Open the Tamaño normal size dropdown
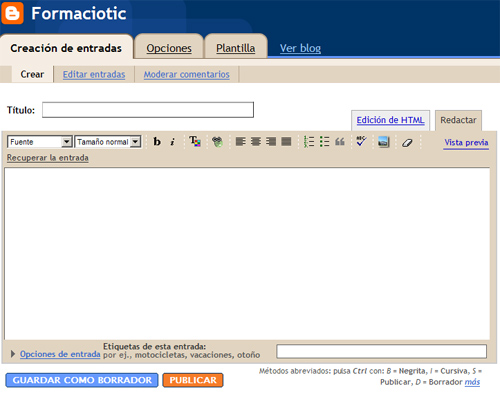The height and width of the screenshot is (395, 500). 108,142
